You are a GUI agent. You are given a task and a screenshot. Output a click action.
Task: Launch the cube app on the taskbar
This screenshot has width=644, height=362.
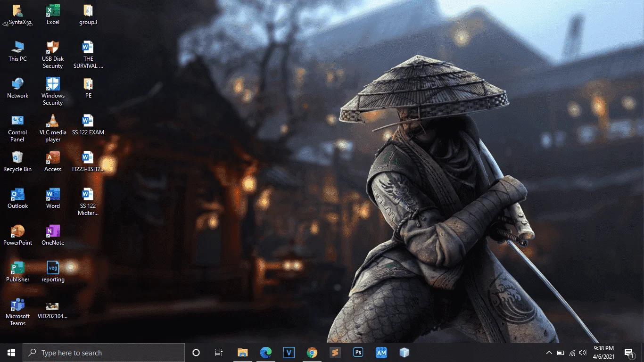[x=404, y=353]
